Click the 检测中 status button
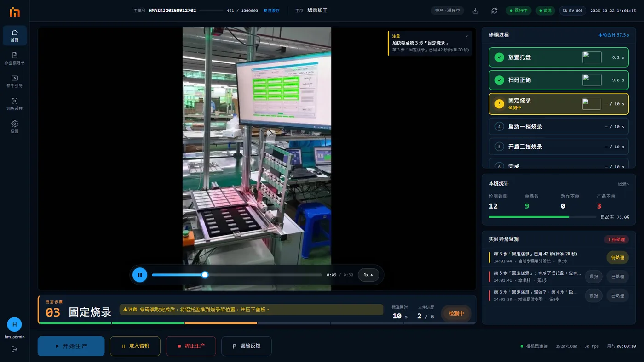This screenshot has width=644, height=362. 456,313
